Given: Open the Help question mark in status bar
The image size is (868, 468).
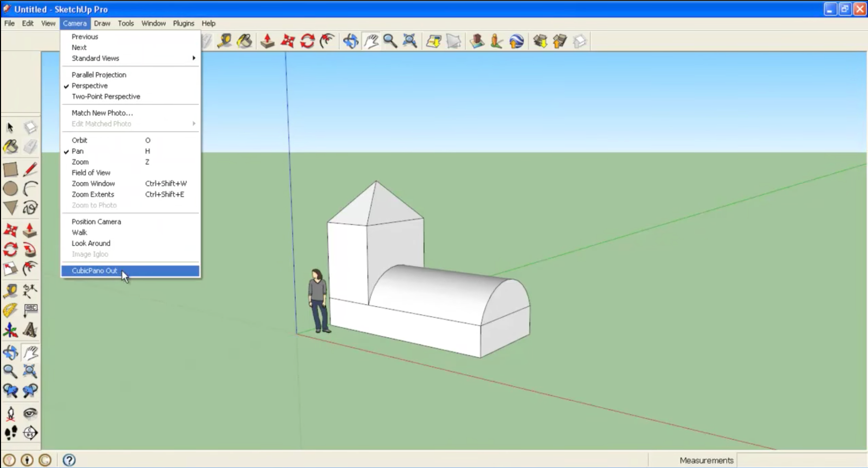Looking at the screenshot, I should (69, 460).
